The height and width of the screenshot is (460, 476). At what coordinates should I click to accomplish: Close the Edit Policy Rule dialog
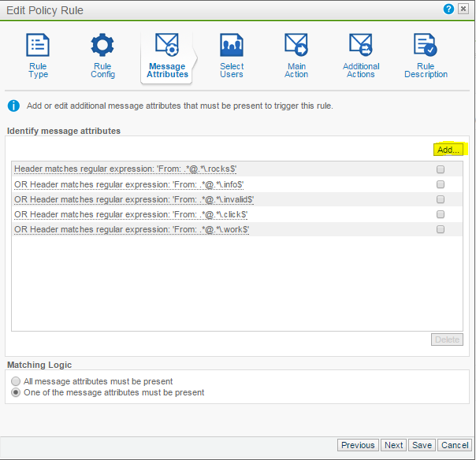pos(464,9)
